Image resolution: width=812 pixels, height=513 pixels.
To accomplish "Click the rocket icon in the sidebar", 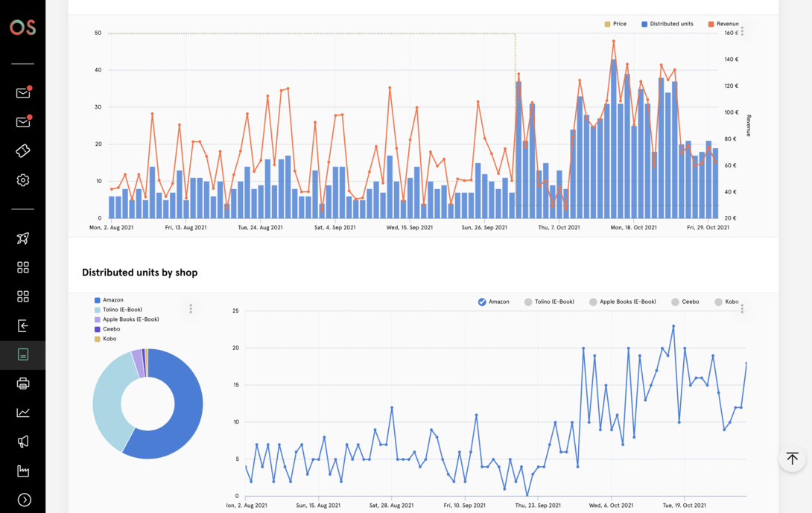I will tap(23, 238).
